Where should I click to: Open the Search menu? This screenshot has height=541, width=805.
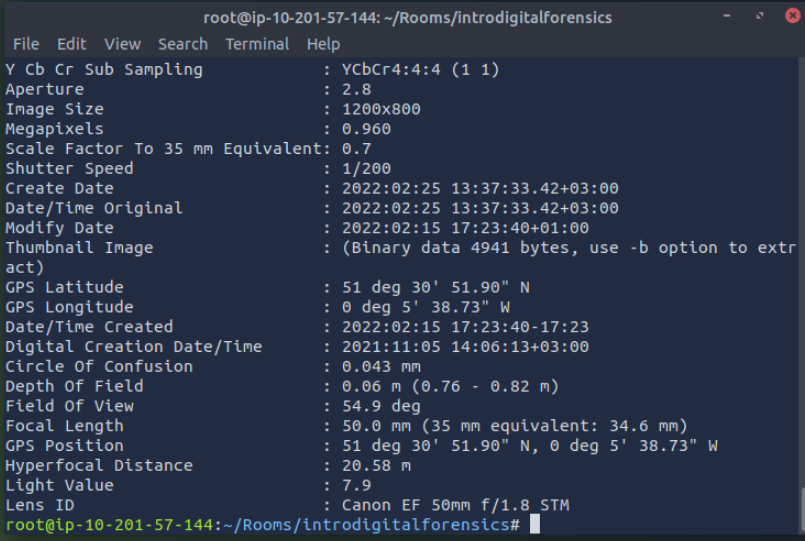tap(183, 44)
